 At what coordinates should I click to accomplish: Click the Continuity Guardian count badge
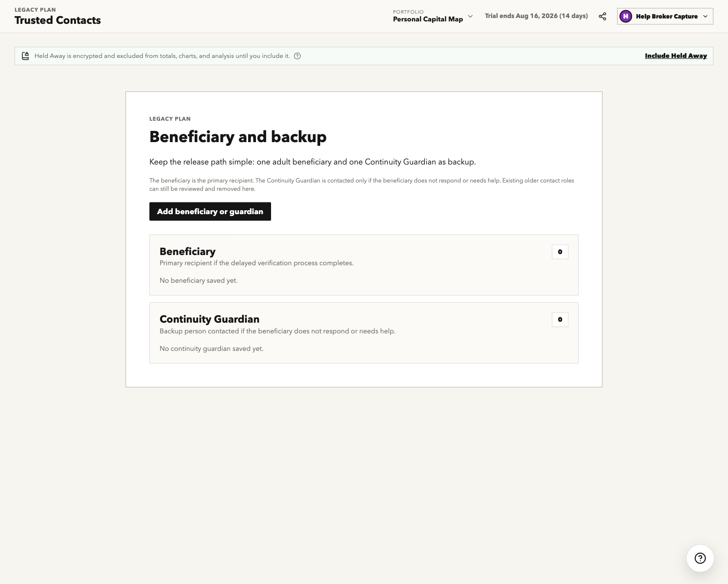(560, 320)
